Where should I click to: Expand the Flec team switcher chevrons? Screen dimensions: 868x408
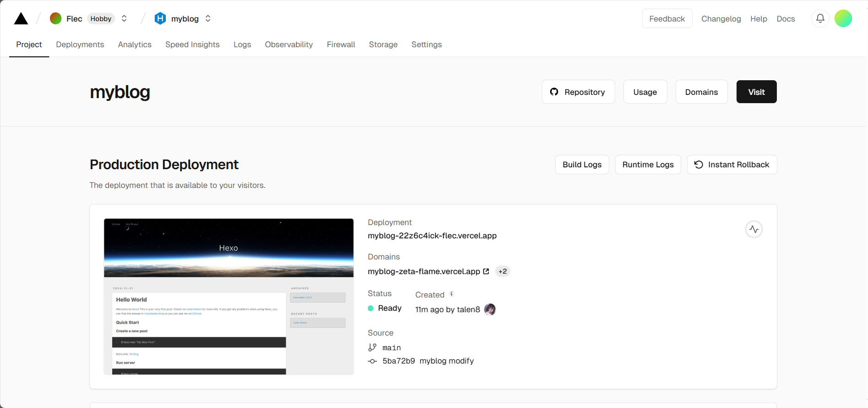124,18
